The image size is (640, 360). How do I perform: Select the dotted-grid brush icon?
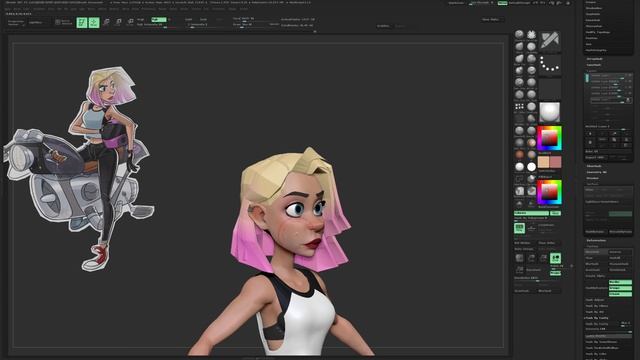click(x=519, y=107)
